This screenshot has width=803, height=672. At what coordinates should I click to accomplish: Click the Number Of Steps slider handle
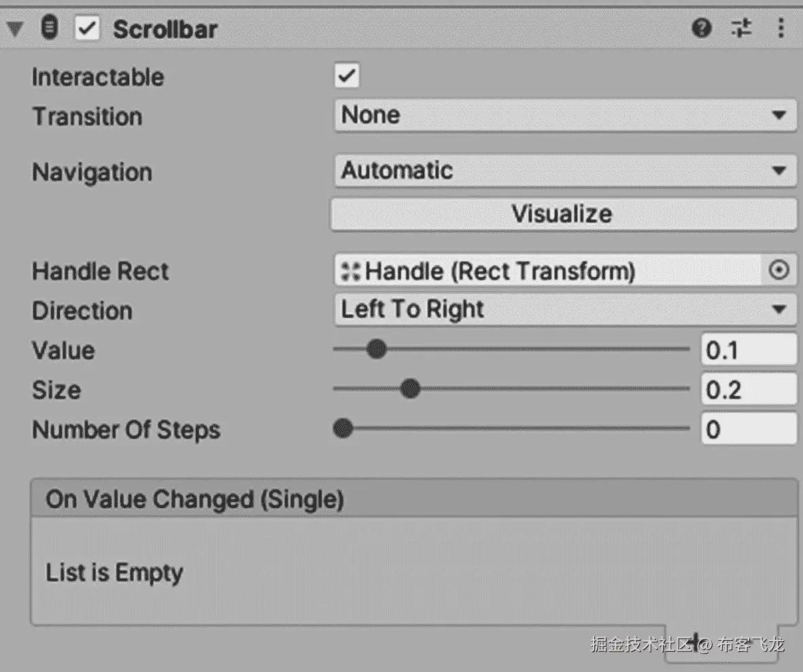pyautogui.click(x=343, y=429)
